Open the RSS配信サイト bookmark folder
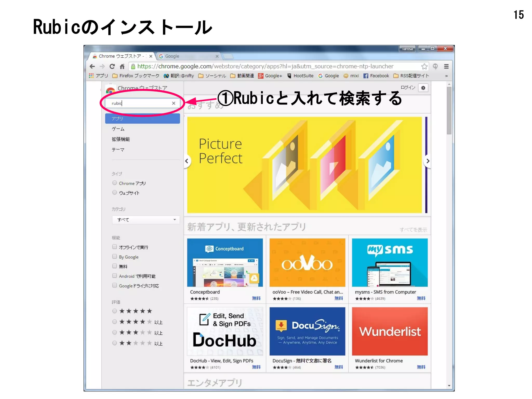 [411, 76]
